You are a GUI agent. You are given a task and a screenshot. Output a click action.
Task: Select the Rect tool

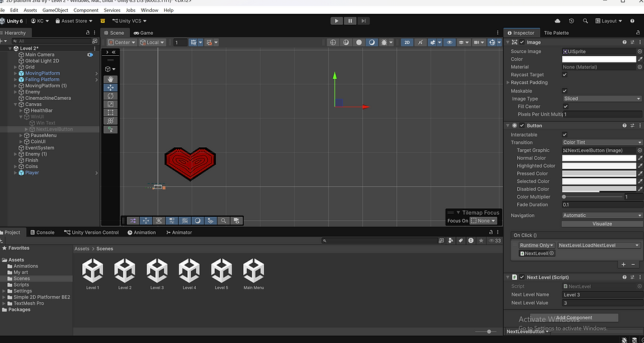tap(110, 112)
